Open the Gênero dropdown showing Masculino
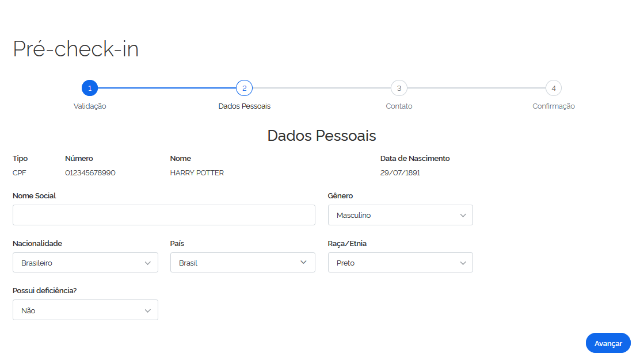The image size is (644, 361). (x=401, y=215)
